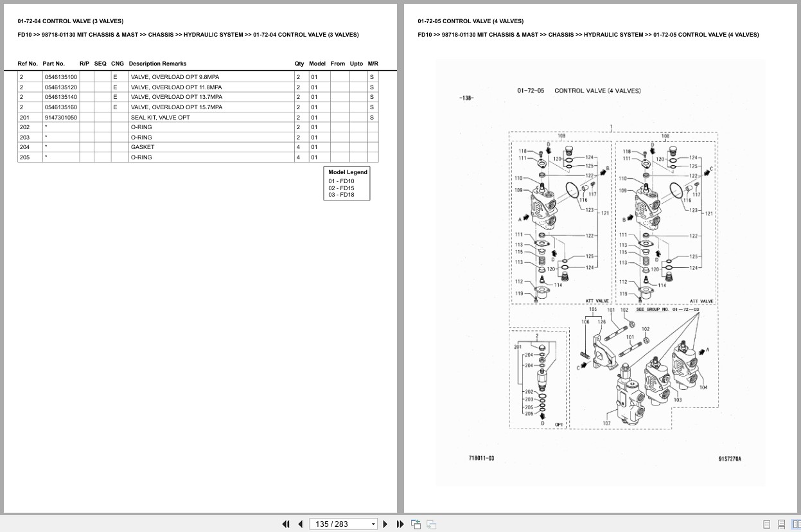This screenshot has height=532, width=801.
Task: Go to the next page
Action: 385,524
